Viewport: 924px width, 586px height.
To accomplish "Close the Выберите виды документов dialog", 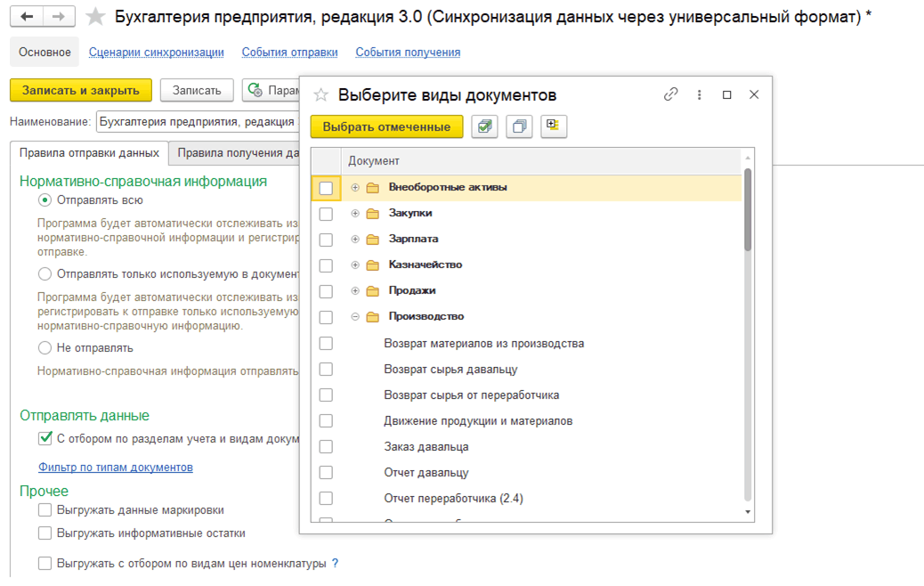I will [754, 94].
